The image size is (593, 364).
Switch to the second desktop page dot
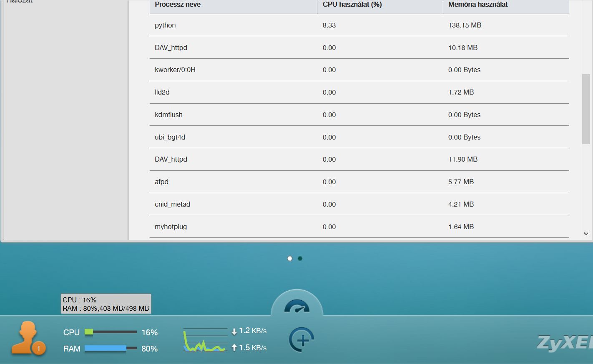coord(300,259)
